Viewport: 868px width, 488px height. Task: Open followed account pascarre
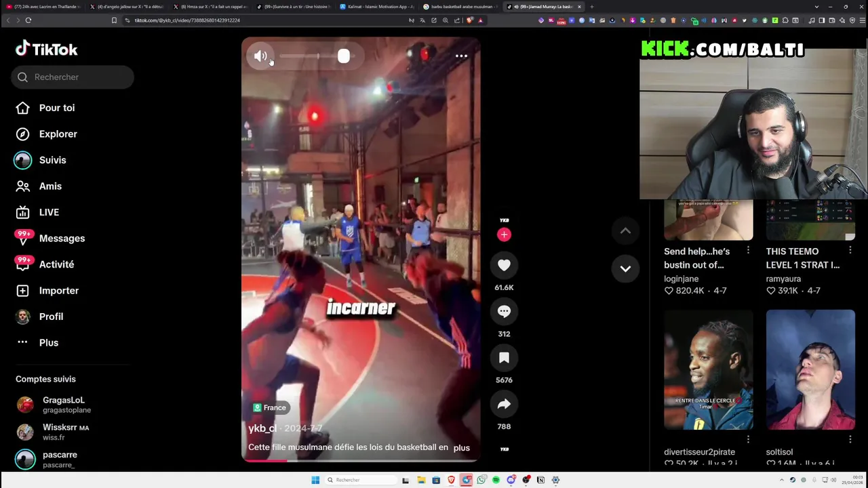pyautogui.click(x=60, y=459)
